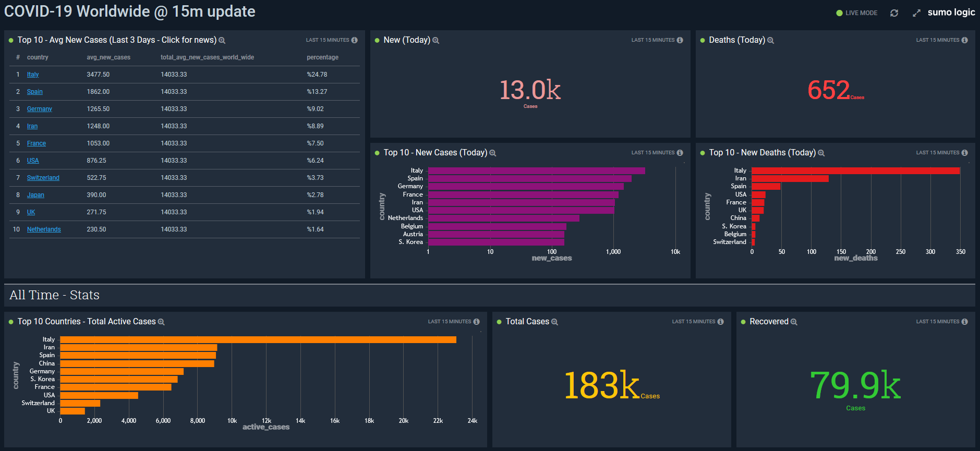This screenshot has width=980, height=451.
Task: Click the percentage column header
Action: 322,57
